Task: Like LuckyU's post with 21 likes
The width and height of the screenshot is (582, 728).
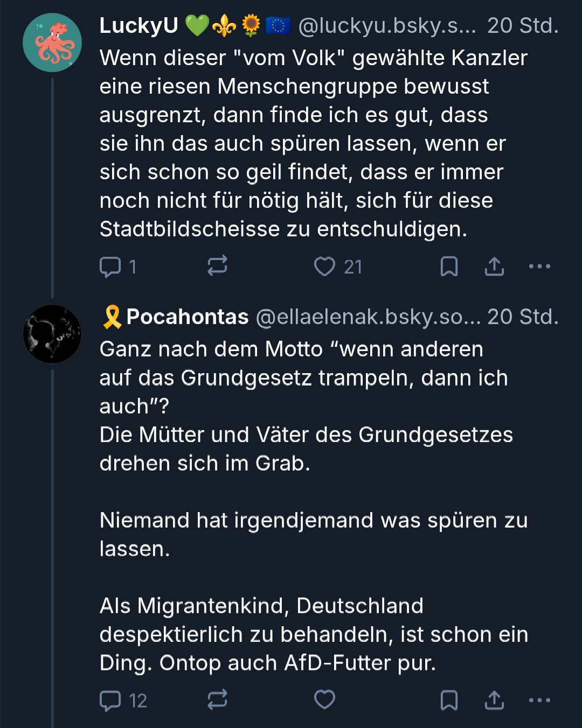Action: pyautogui.click(x=324, y=267)
